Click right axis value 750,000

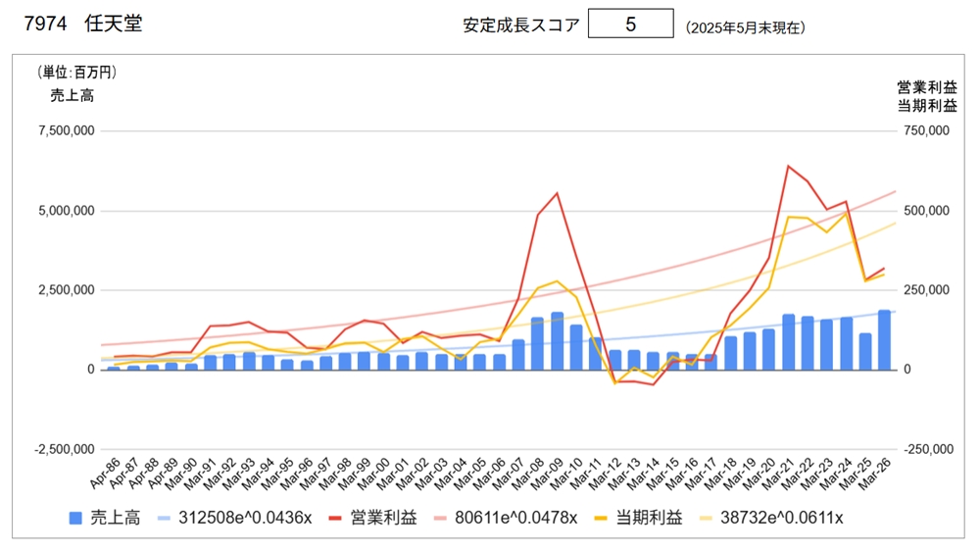[926, 130]
